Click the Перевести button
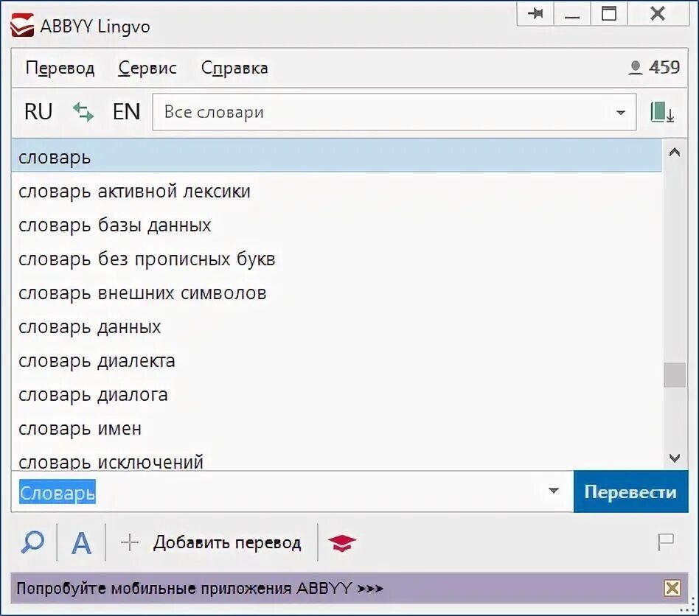This screenshot has width=699, height=616. point(630,491)
